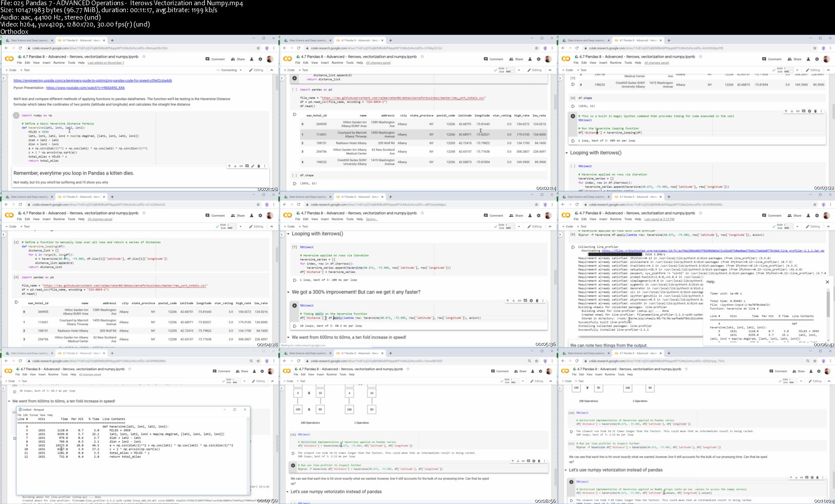Run the "Timing apply on the Haversine" cell
Viewport: 835px width, 504px height.
pos(294,305)
